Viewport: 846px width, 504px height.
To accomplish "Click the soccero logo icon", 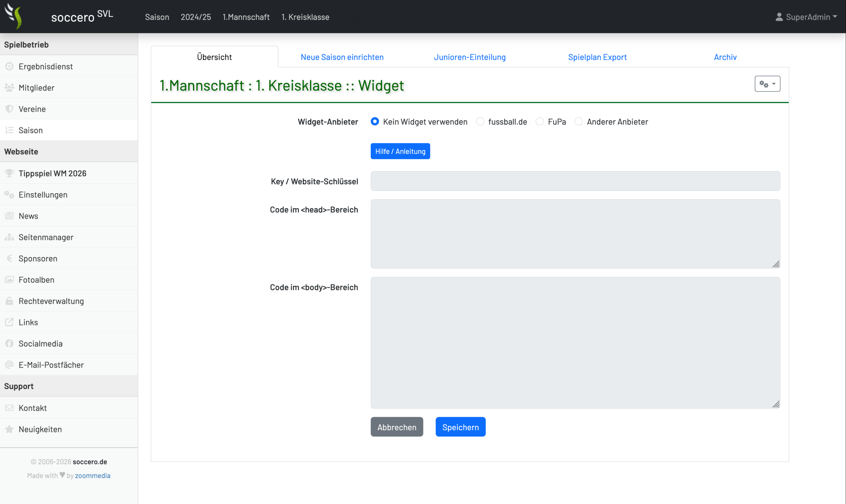I will 14,16.
